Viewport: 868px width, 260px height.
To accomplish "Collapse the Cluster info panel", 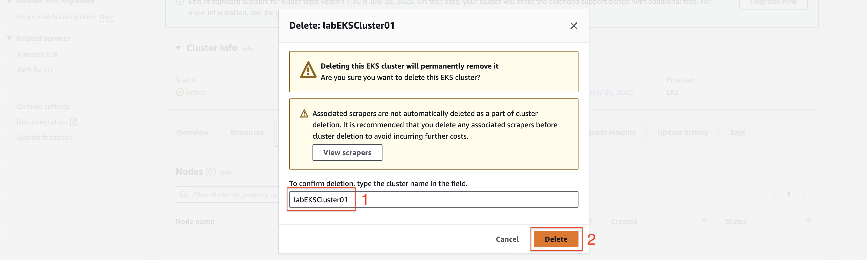I will [178, 48].
